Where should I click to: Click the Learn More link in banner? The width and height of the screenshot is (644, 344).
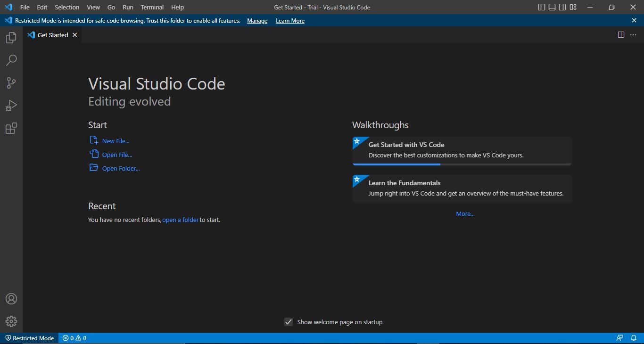(290, 21)
